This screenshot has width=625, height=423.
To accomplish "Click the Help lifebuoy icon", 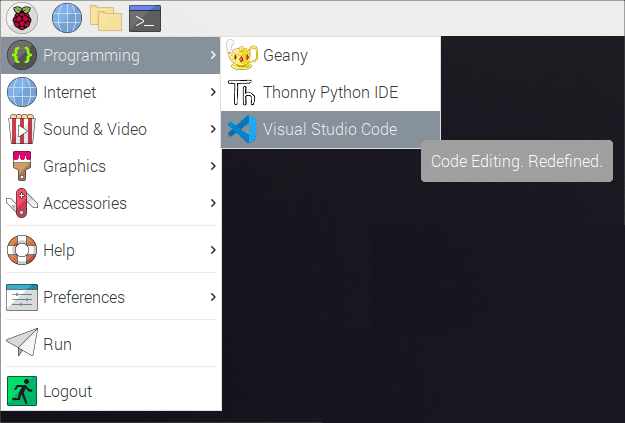I will [22, 250].
